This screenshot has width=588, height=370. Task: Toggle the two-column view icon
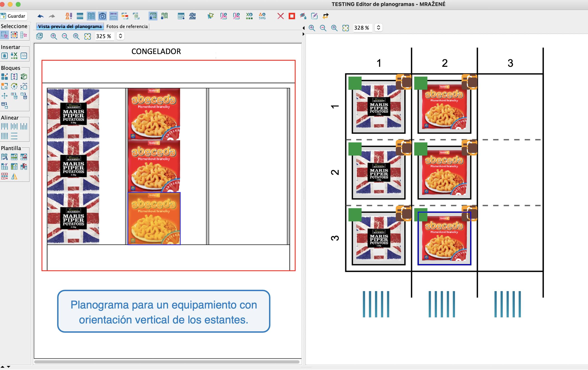point(91,16)
